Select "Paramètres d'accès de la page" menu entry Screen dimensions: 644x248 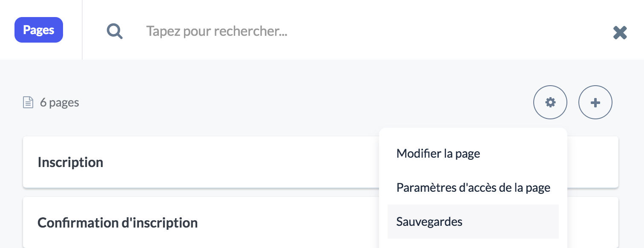[473, 187]
